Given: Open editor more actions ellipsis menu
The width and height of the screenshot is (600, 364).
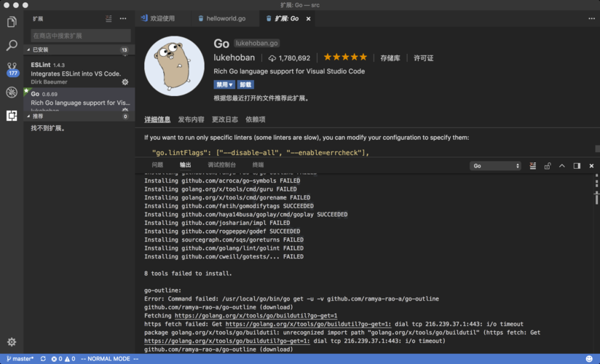Looking at the screenshot, I should [591, 18].
